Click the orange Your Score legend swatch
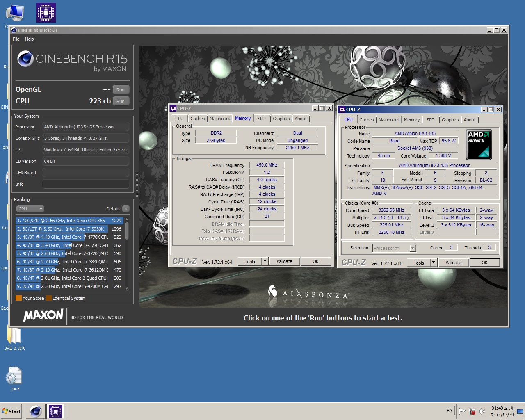 point(18,298)
